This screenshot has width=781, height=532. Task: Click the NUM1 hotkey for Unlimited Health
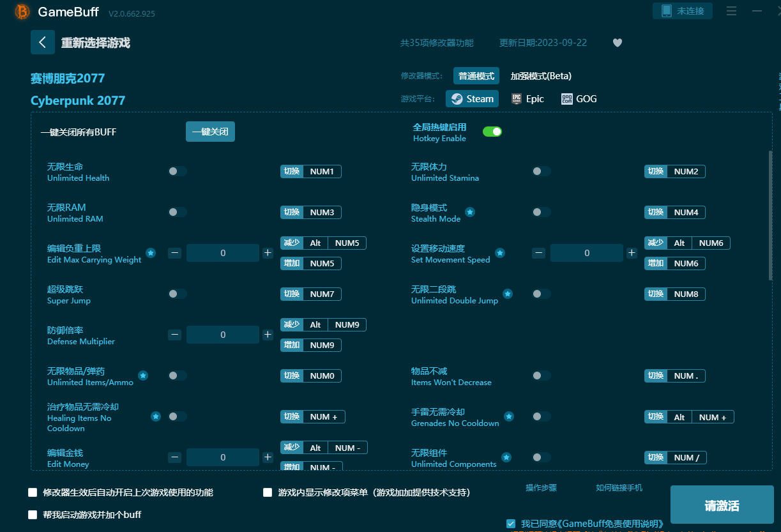(311, 171)
